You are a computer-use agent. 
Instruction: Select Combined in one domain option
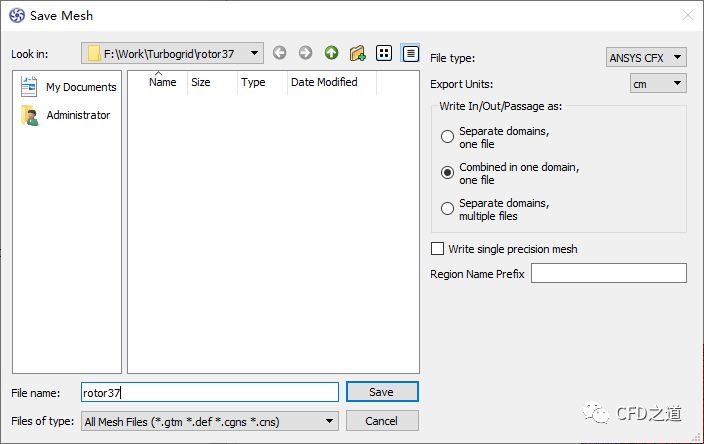pos(447,173)
